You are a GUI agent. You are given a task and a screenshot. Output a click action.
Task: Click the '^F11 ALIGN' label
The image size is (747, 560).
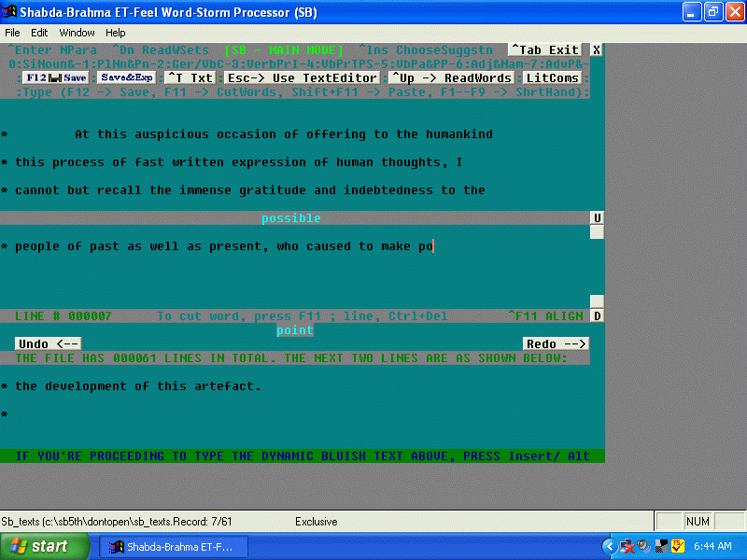point(545,316)
